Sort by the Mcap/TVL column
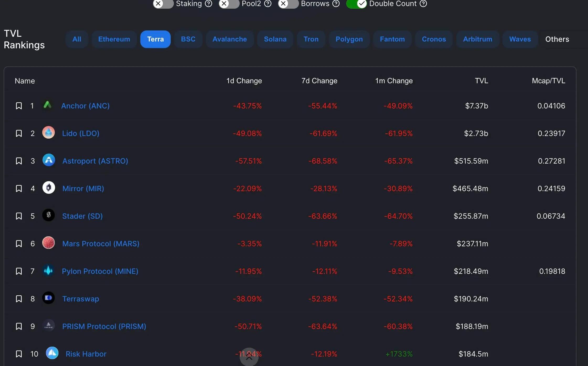The height and width of the screenshot is (366, 588). [548, 81]
